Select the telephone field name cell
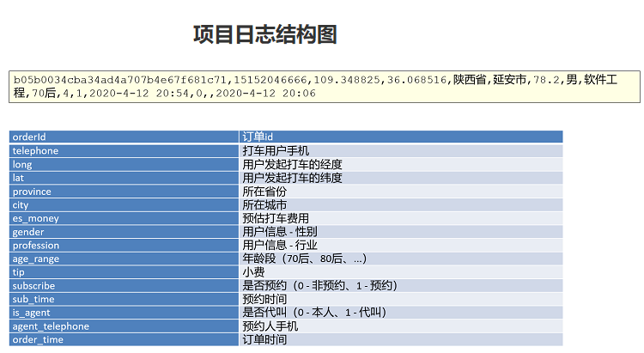The image size is (644, 353). click(124, 150)
